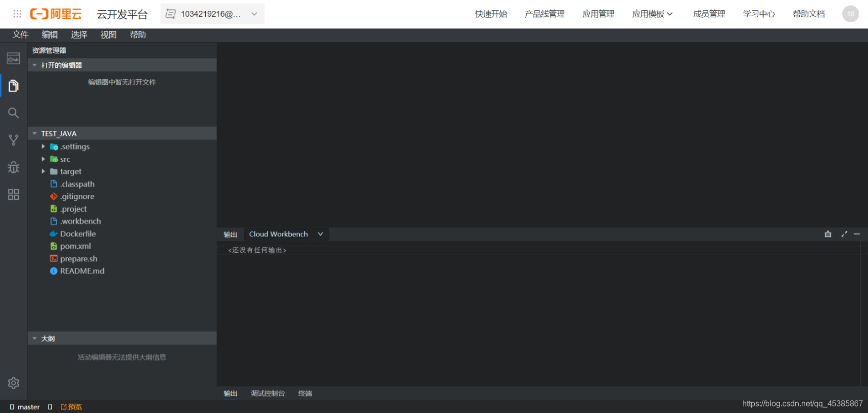Click the README.md info icon
This screenshot has height=413, width=868.
pyautogui.click(x=54, y=271)
